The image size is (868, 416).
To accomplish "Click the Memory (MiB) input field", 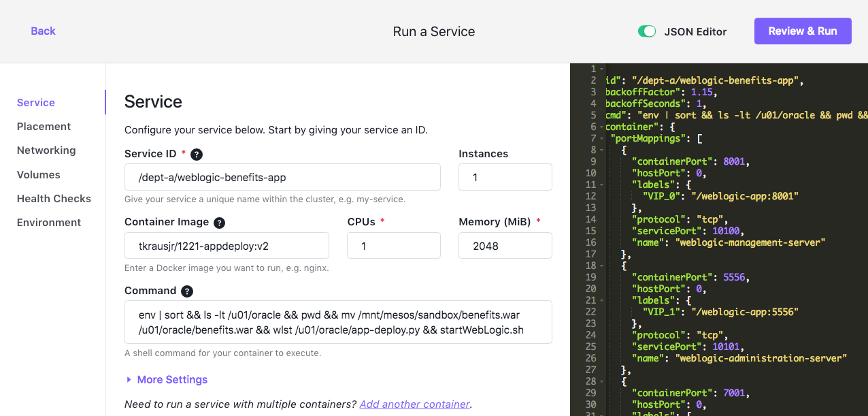I will [x=505, y=246].
